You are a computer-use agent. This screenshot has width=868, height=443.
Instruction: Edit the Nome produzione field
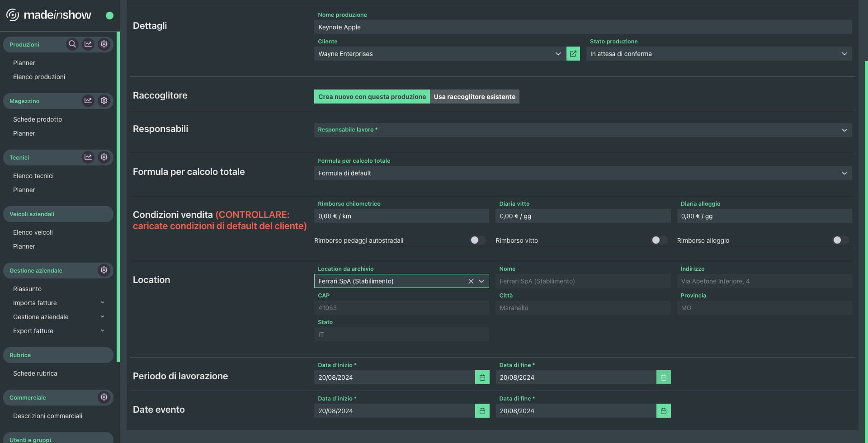[583, 27]
